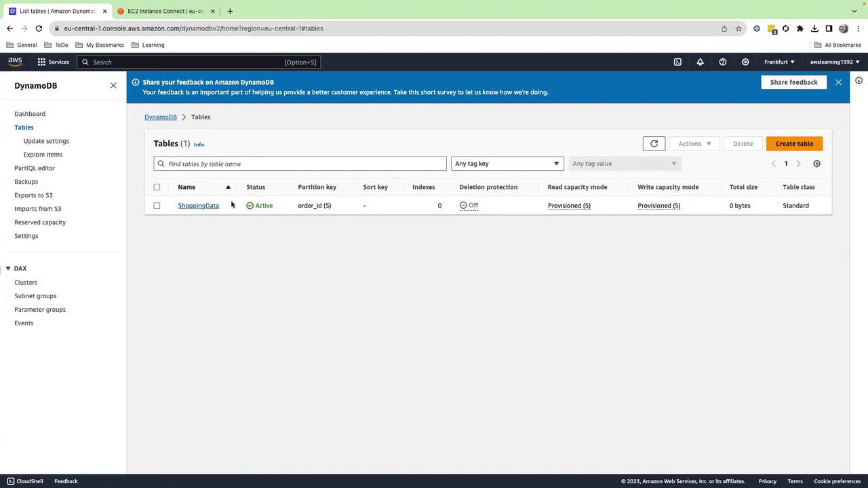Go to Exports to S3
The width and height of the screenshot is (868, 488).
point(33,195)
